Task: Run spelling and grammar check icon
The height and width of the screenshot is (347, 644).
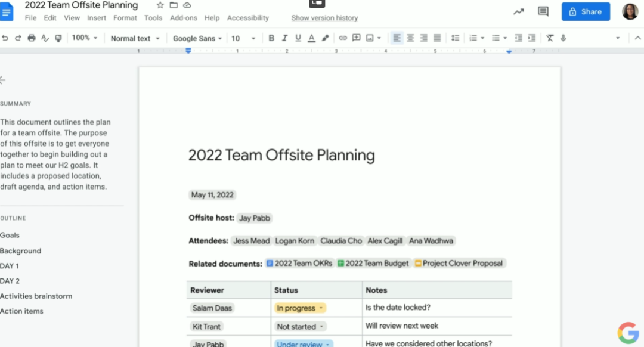Action: (45, 38)
